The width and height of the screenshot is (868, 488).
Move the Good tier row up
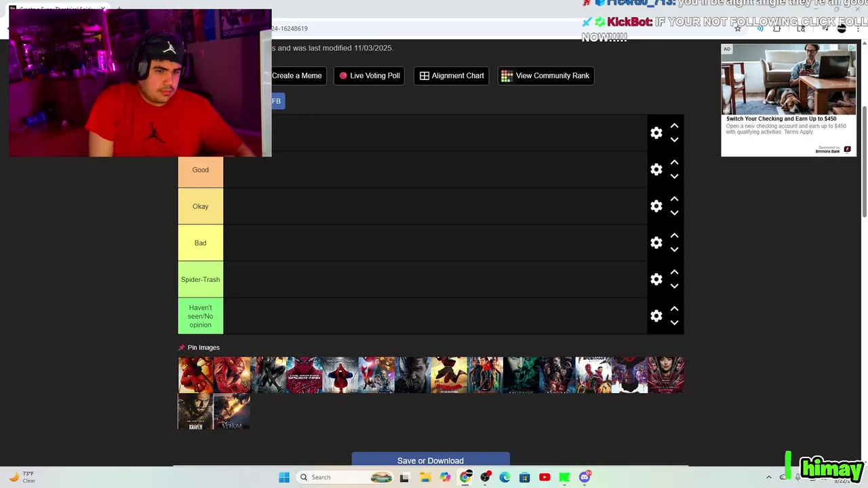(x=674, y=163)
